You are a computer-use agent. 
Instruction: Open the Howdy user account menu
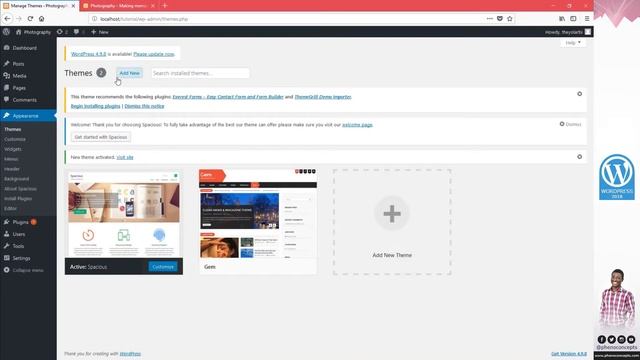[x=568, y=32]
